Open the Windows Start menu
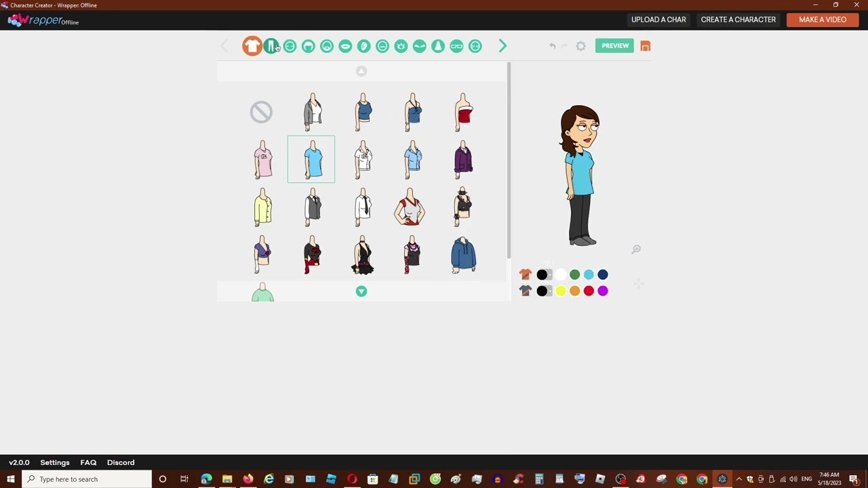868x488 pixels. tap(10, 479)
